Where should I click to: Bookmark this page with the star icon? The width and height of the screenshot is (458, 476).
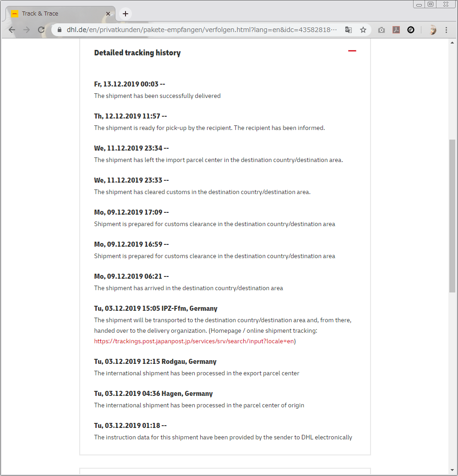pyautogui.click(x=363, y=30)
